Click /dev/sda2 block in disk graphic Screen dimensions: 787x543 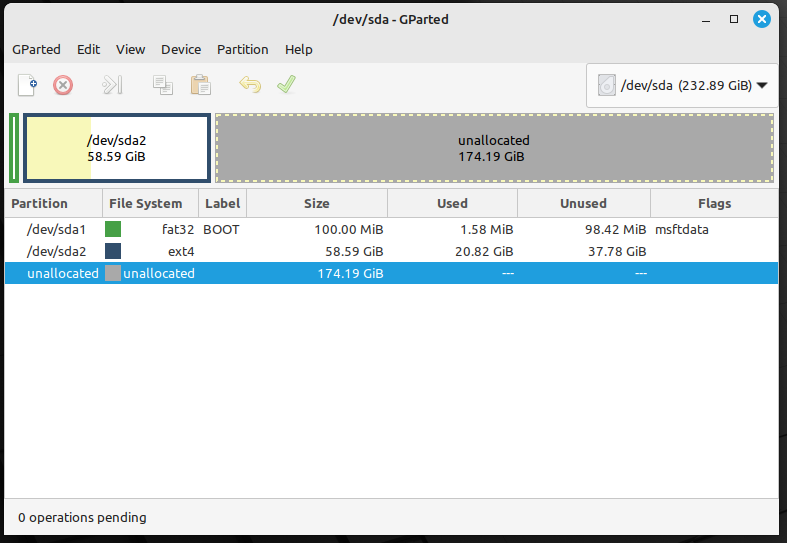117,148
